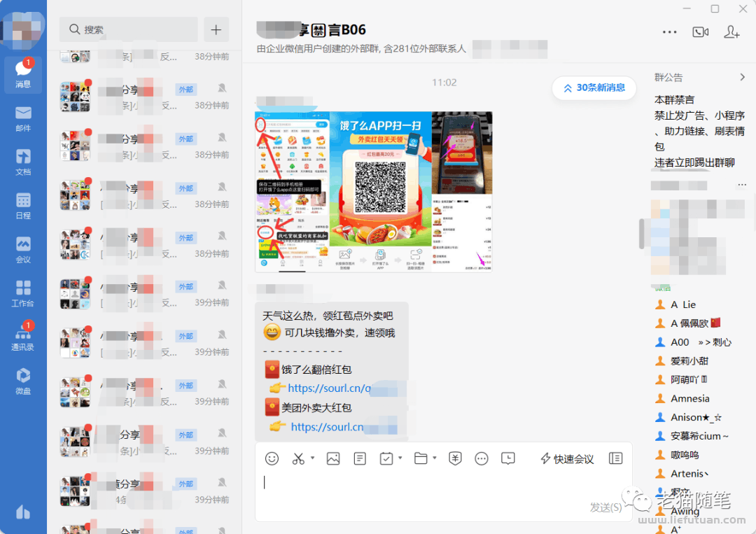Toggle the side panel list icon
756x534 pixels.
coord(616,458)
